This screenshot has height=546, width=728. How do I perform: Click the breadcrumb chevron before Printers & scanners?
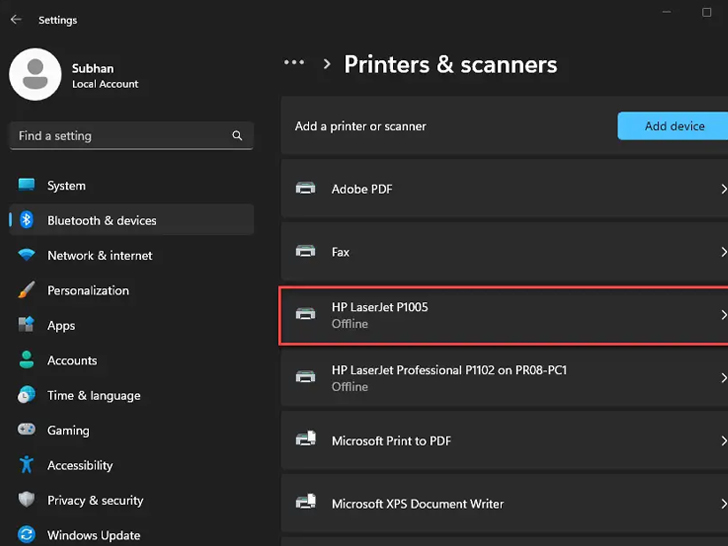pyautogui.click(x=327, y=64)
